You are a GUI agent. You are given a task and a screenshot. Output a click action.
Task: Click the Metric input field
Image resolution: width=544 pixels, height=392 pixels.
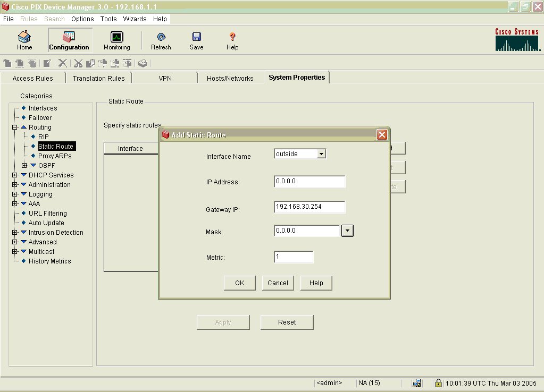click(294, 257)
